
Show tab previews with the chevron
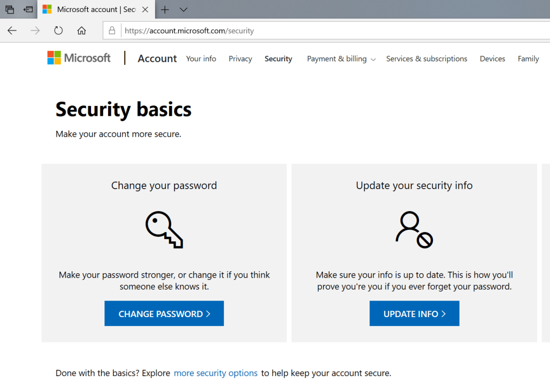[183, 9]
